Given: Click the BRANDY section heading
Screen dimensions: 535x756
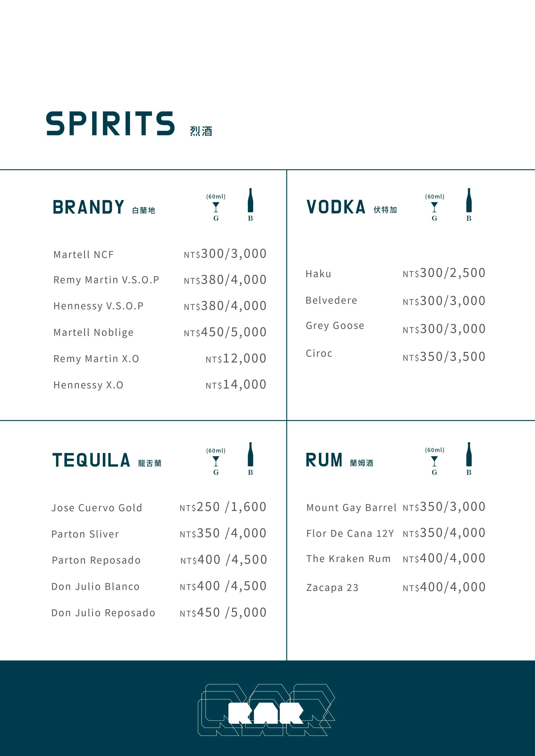Looking at the screenshot, I should point(88,207).
